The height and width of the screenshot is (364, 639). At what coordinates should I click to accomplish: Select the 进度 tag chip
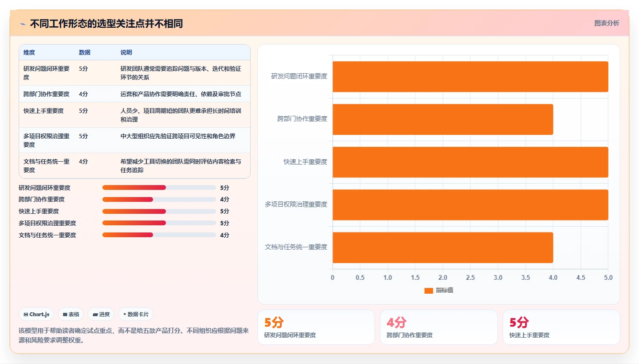(x=101, y=314)
